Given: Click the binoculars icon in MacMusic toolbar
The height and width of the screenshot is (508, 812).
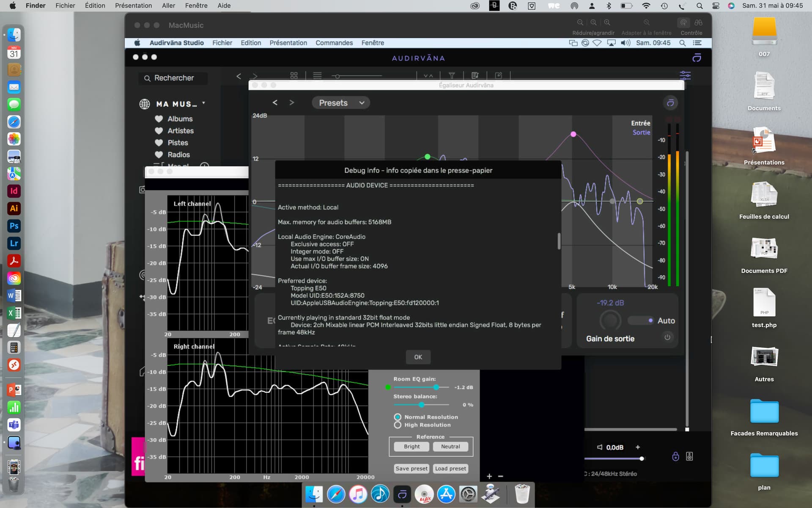Looking at the screenshot, I should pyautogui.click(x=698, y=22).
